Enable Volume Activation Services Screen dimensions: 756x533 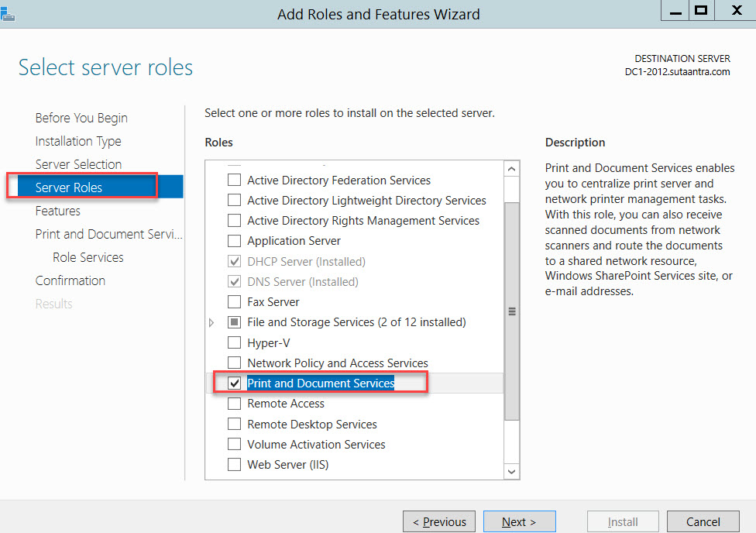235,444
